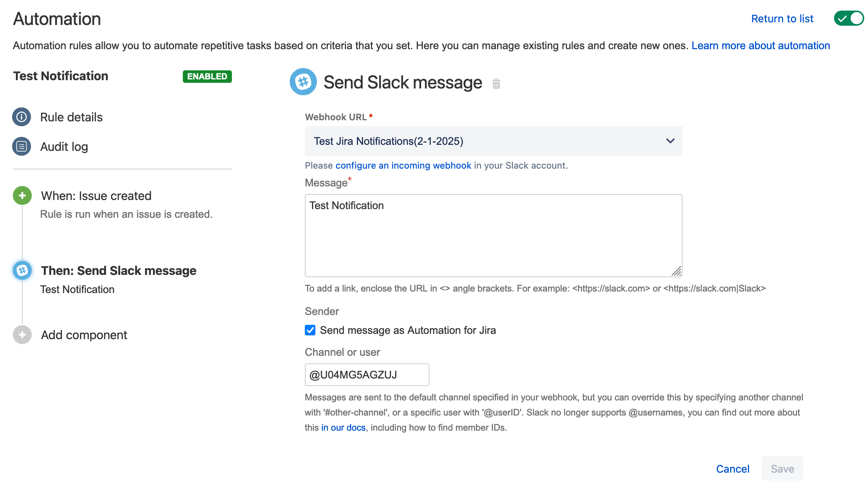Select the When: Issue created step

96,196
